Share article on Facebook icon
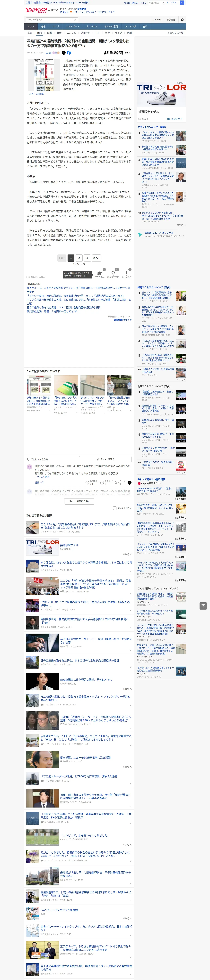 pos(69,53)
